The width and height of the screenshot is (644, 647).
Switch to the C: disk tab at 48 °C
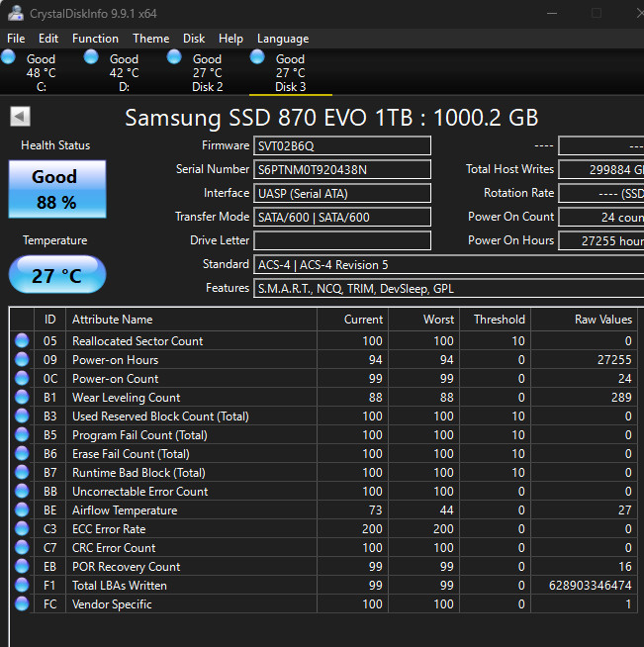coord(41,72)
